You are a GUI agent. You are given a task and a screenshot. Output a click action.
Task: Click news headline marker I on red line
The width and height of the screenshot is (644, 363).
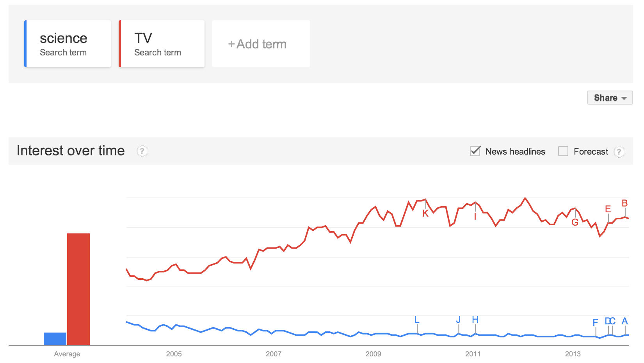pos(475,217)
